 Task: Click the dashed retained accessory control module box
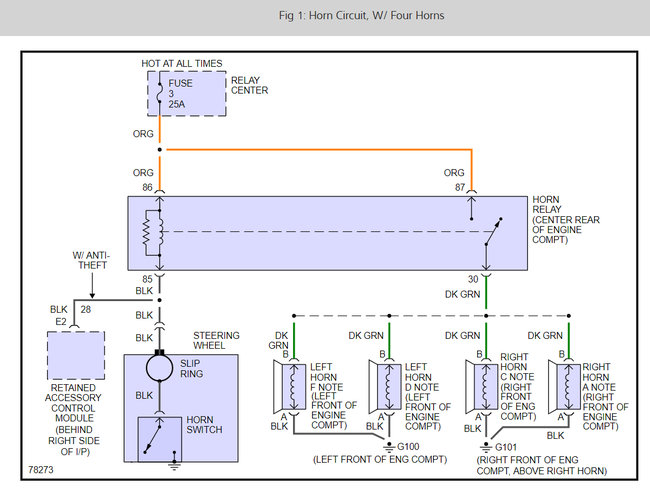(x=76, y=355)
